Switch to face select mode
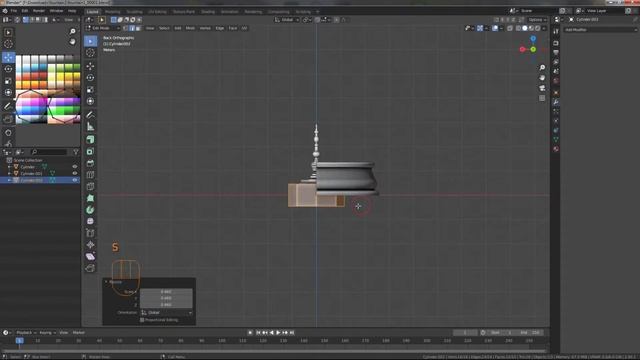 [x=138, y=28]
